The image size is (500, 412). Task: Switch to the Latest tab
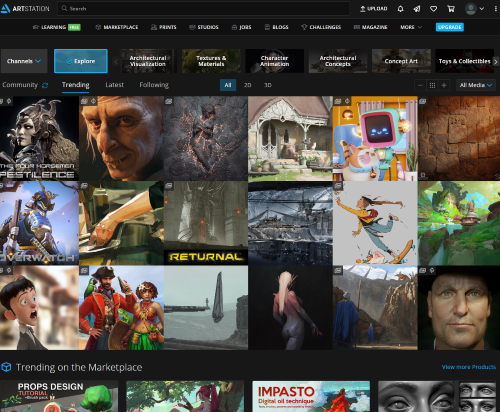[x=114, y=85]
